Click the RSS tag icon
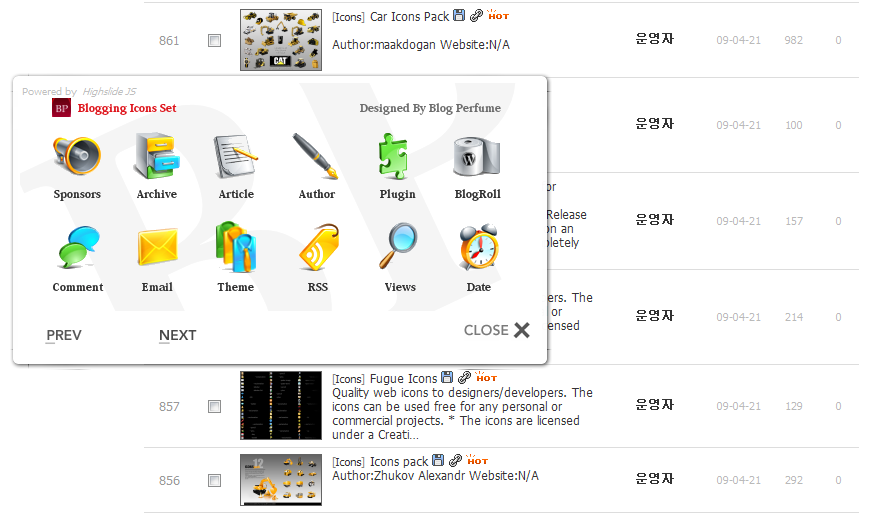This screenshot has height=515, width=872. coord(319,247)
